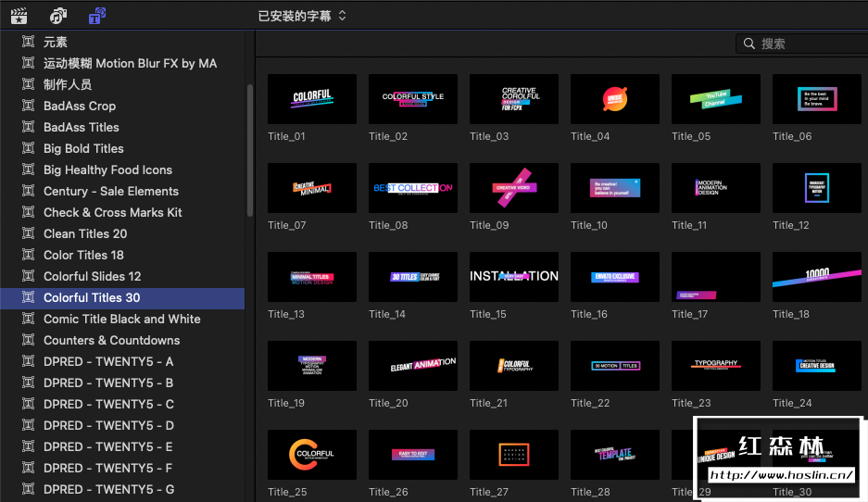Image resolution: width=868 pixels, height=502 pixels.
Task: Select the Title_05 YouTube Channel thumbnail
Action: click(716, 99)
